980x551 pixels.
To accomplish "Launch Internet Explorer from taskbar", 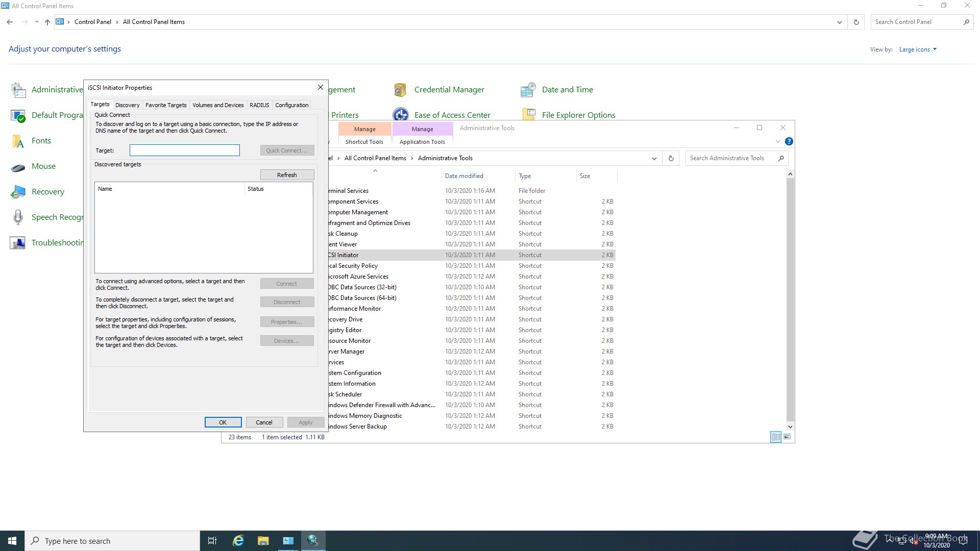I will (x=238, y=541).
